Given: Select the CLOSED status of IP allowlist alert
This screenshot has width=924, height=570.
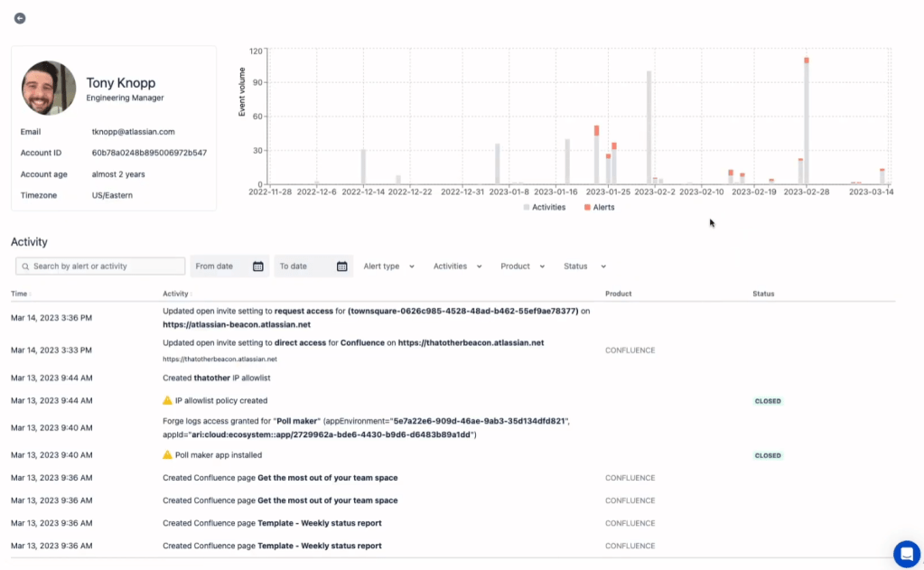Looking at the screenshot, I should pos(768,401).
